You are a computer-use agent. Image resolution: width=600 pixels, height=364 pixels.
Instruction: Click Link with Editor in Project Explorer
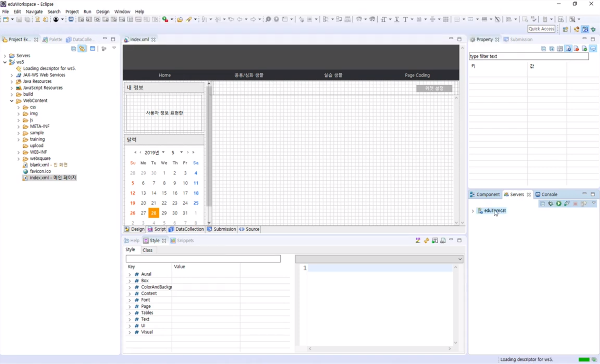(82, 49)
